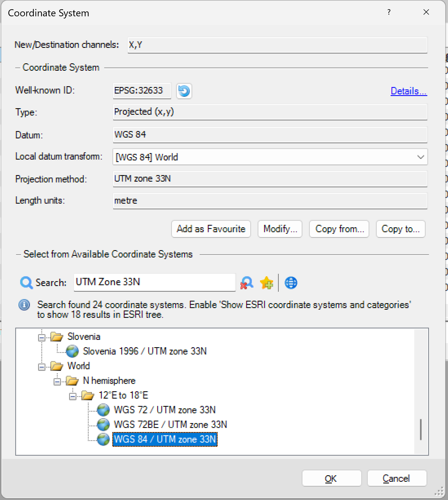Click inside the Search text field
448x500 pixels.
[x=154, y=282]
